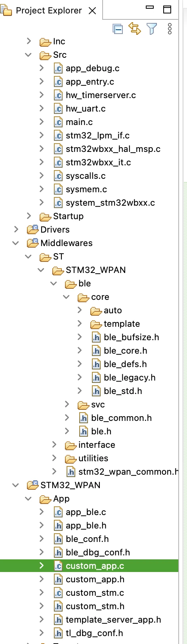This screenshot has width=187, height=644.
Task: Open the View Menu three-dots icon
Action: [170, 29]
